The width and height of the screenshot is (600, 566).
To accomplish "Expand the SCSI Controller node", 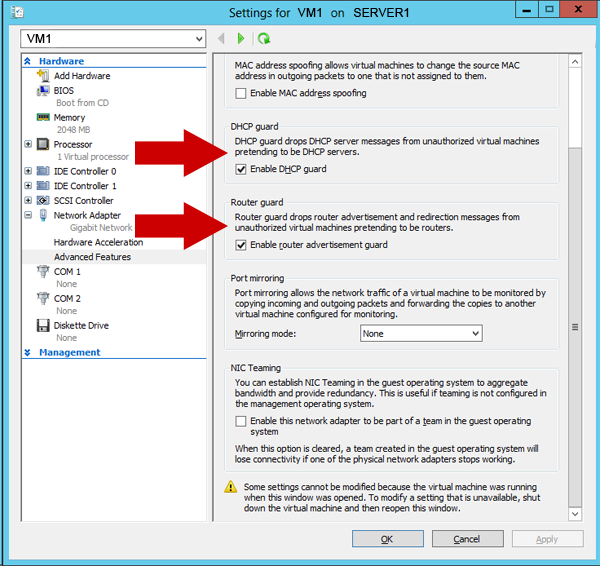I will pyautogui.click(x=28, y=200).
